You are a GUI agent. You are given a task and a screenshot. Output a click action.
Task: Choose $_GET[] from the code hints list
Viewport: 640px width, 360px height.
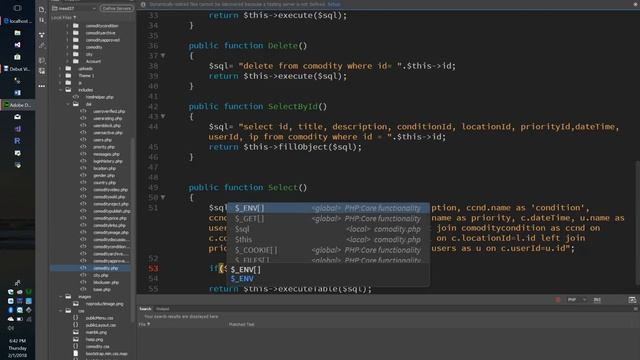point(328,219)
